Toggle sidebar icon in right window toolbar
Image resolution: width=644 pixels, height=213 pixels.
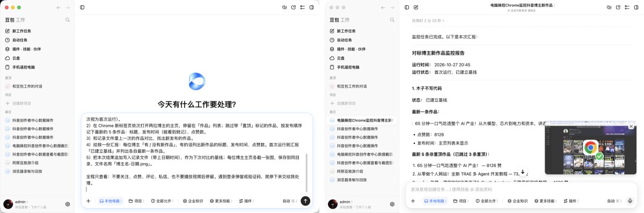[x=407, y=8]
